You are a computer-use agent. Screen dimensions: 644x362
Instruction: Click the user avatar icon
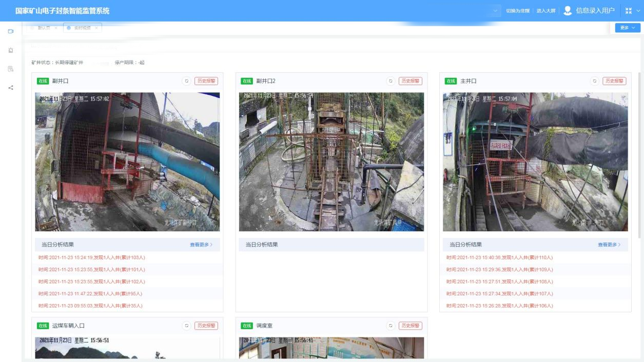568,11
